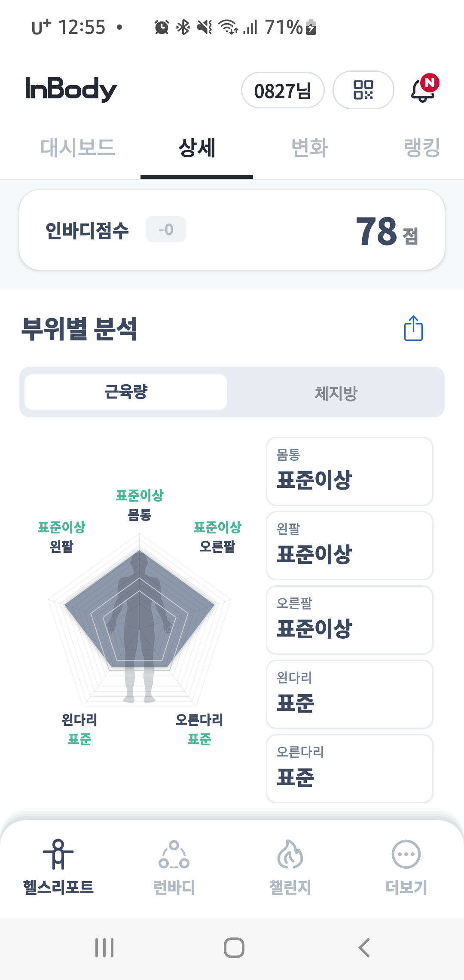Viewport: 464px width, 980px height.
Task: Tap the share icon for 부위별 분석
Action: click(413, 328)
